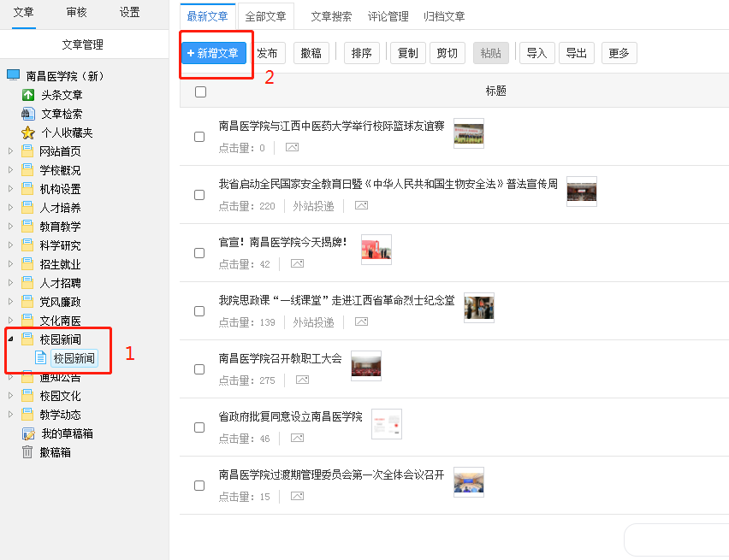The image size is (729, 560).
Task: Expand the 招生就业 tree node
Action: point(10,264)
